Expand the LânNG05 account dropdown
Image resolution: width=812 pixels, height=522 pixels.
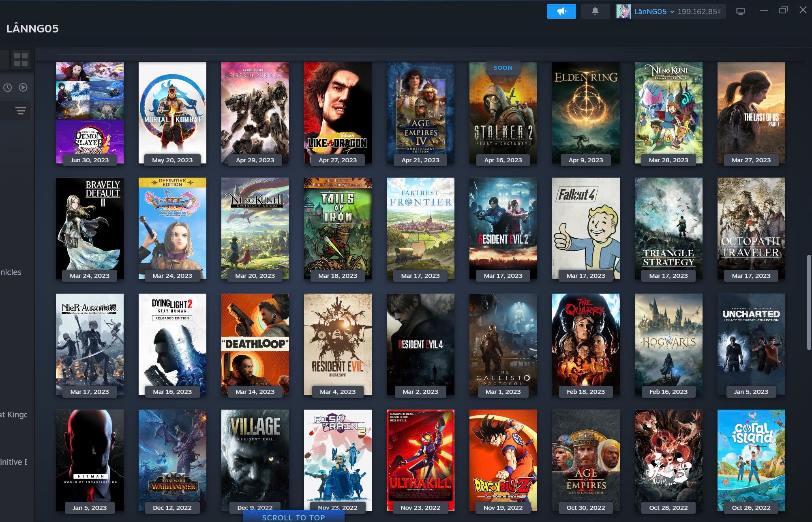tap(654, 12)
